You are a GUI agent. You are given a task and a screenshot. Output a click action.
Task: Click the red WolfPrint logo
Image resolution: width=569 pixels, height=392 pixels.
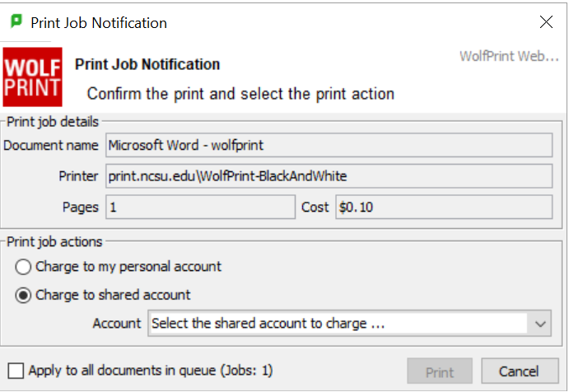(x=32, y=77)
